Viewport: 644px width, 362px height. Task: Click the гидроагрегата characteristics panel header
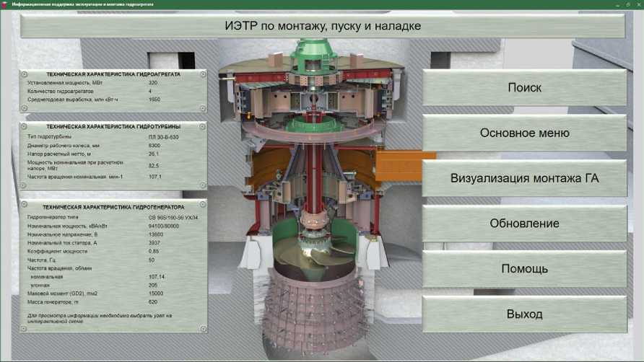pyautogui.click(x=113, y=74)
